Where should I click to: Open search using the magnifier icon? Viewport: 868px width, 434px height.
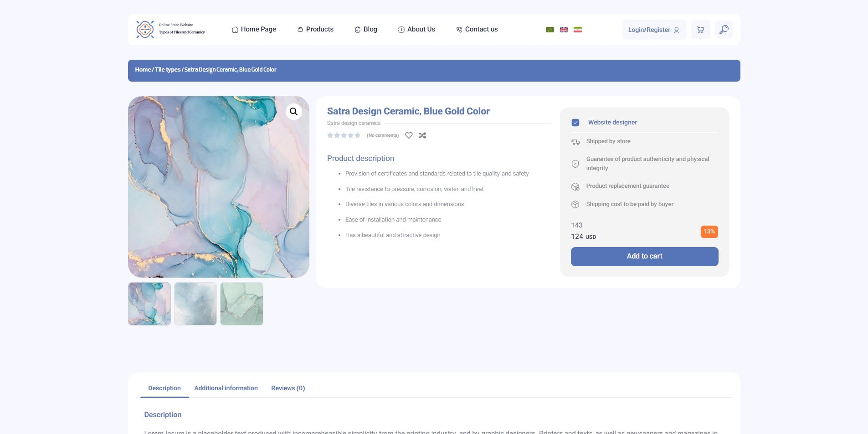[724, 30]
